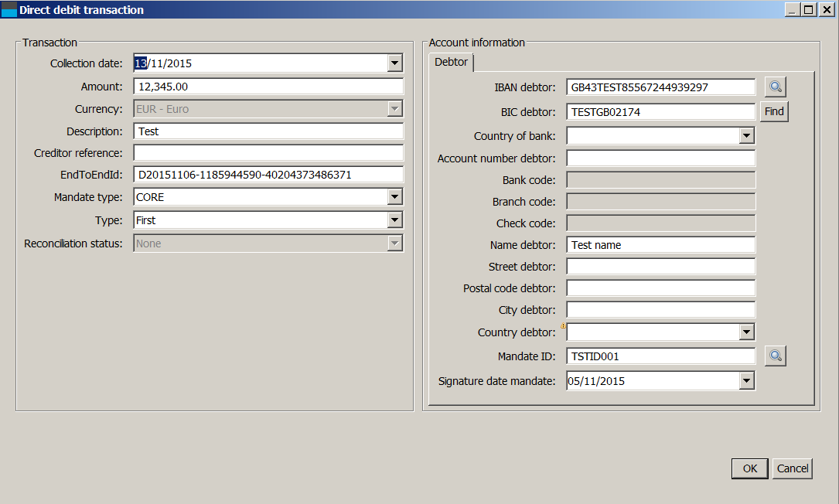Click the search icon next to Mandate ID
Viewport: 839px width, 504px height.
coord(776,356)
